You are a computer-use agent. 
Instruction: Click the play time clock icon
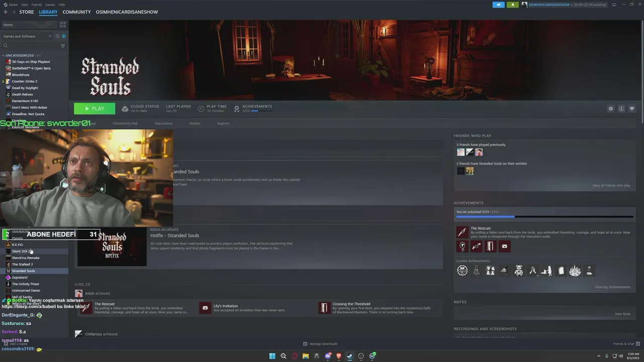pos(201,109)
